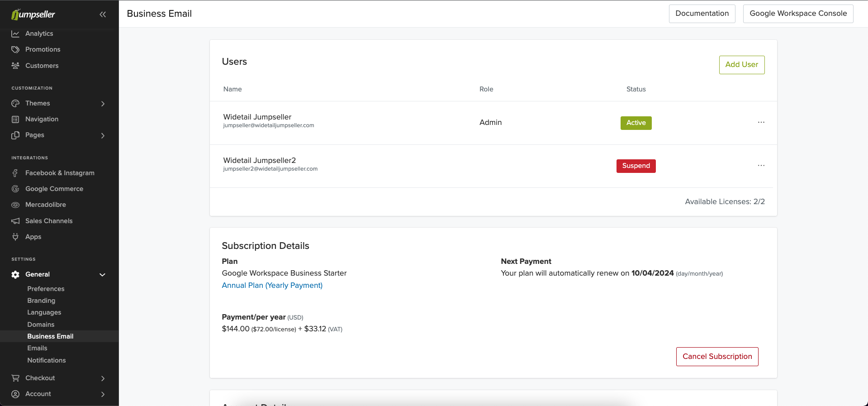Open Domains settings

41,325
